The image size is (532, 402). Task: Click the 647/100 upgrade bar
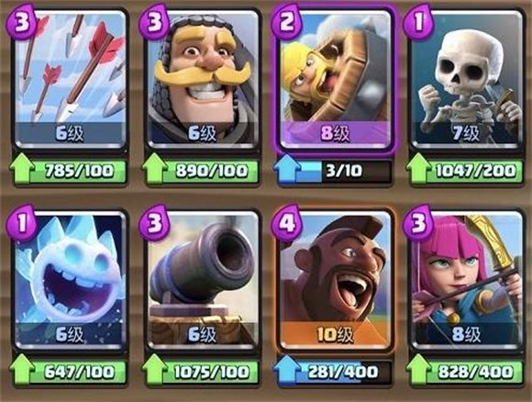point(70,372)
